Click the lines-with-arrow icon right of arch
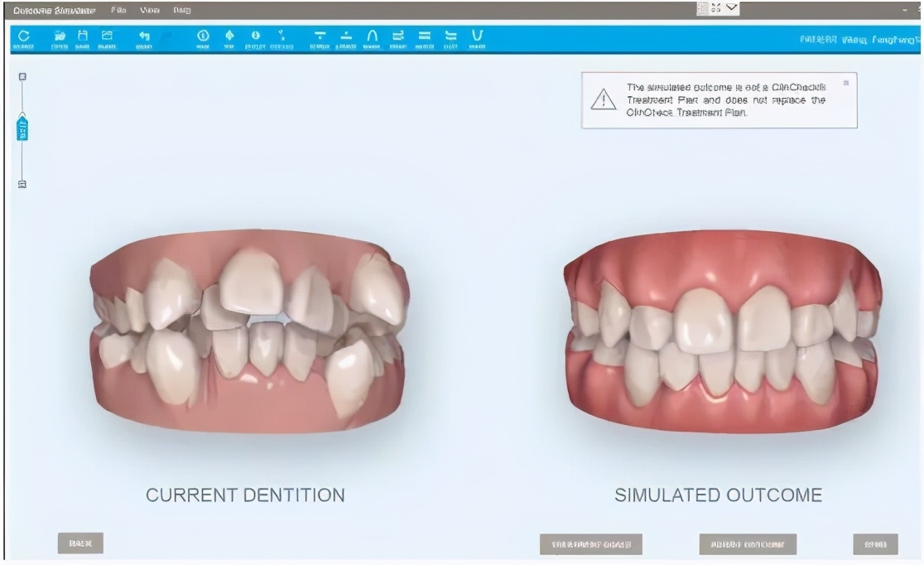This screenshot has width=924, height=565. coord(397,36)
